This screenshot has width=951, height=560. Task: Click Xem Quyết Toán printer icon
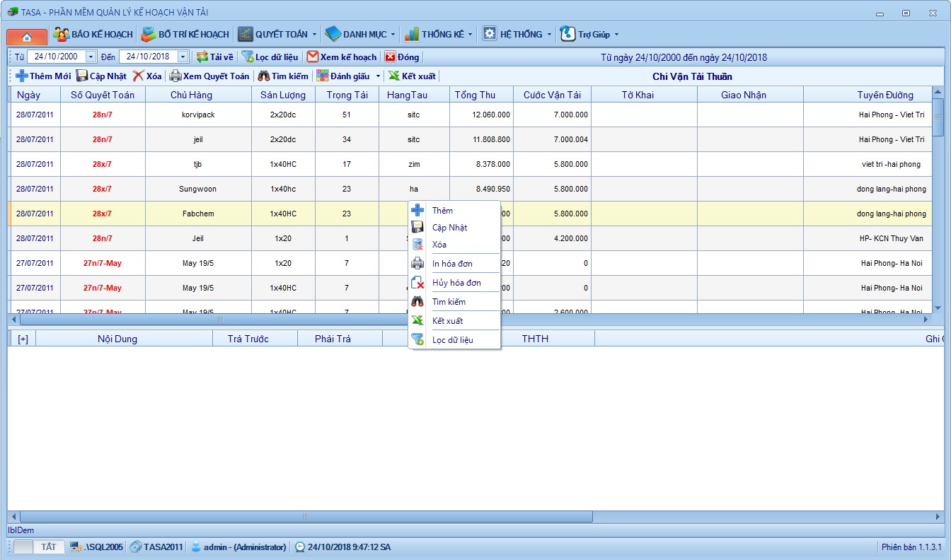click(175, 76)
